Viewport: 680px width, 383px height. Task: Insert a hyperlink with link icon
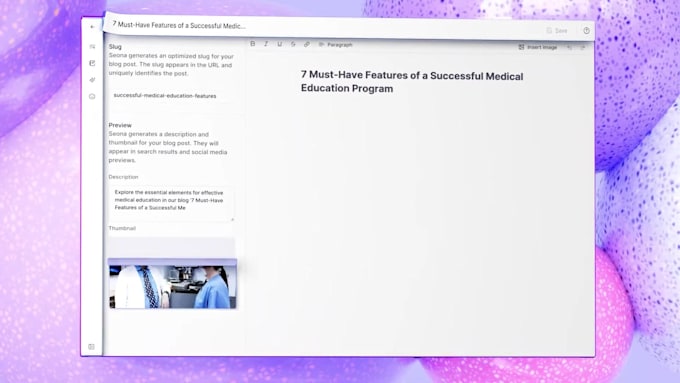307,44
